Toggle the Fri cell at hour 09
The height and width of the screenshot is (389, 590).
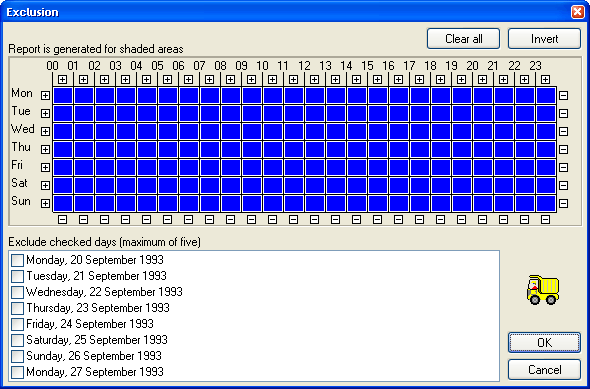point(252,167)
